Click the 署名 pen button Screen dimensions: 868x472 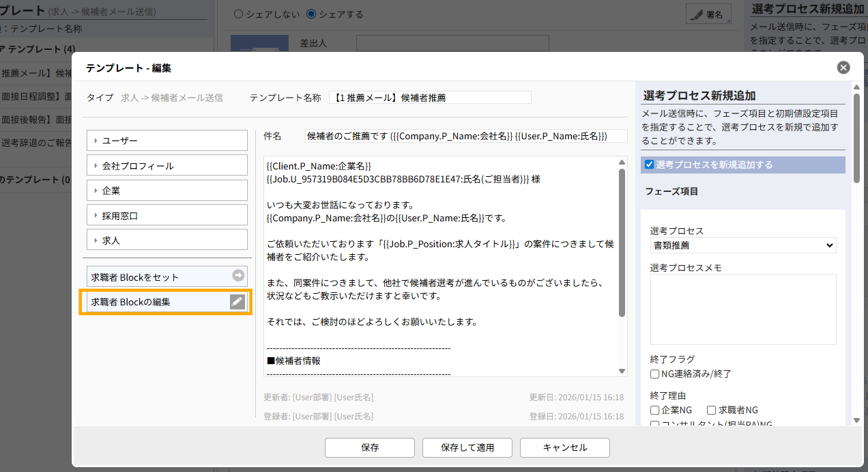pos(708,14)
